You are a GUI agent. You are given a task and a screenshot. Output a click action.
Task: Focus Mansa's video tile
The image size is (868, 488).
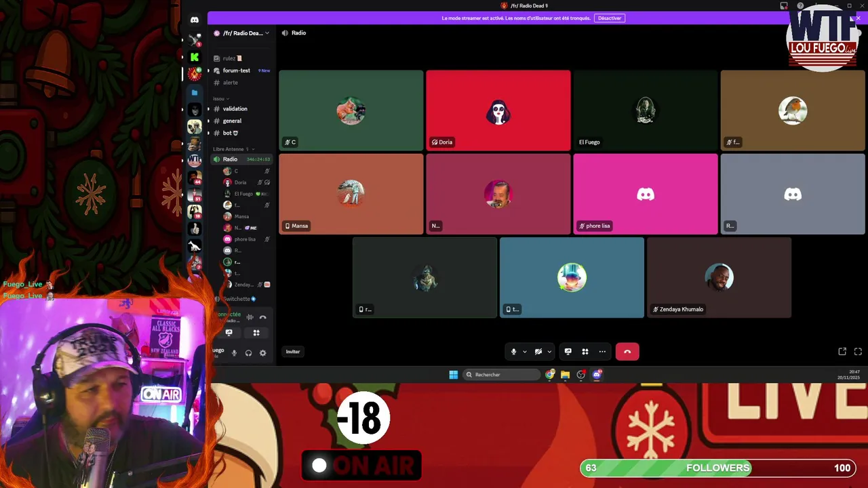tap(351, 194)
